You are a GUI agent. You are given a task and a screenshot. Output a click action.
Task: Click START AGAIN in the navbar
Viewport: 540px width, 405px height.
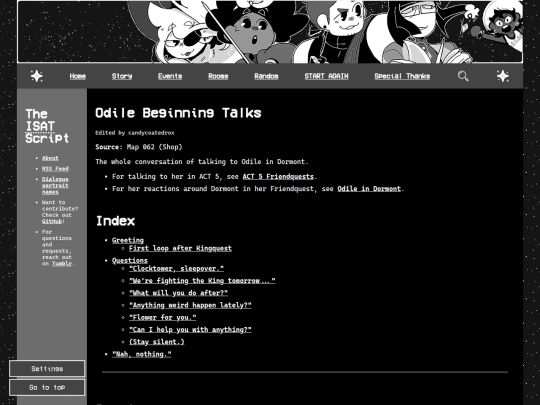tap(326, 76)
